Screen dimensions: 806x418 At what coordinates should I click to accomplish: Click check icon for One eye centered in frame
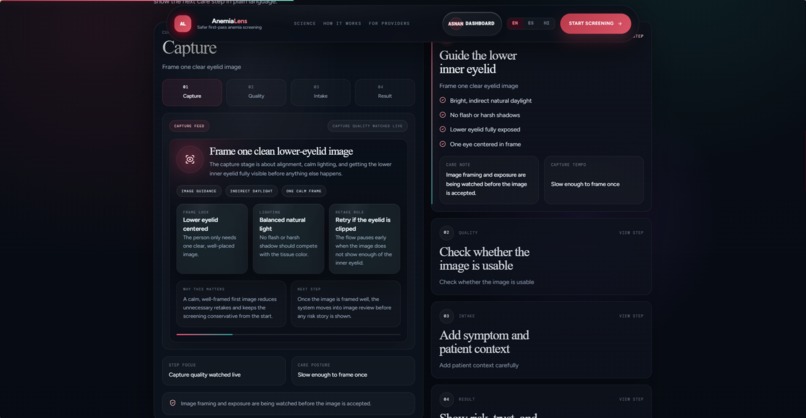click(x=443, y=144)
